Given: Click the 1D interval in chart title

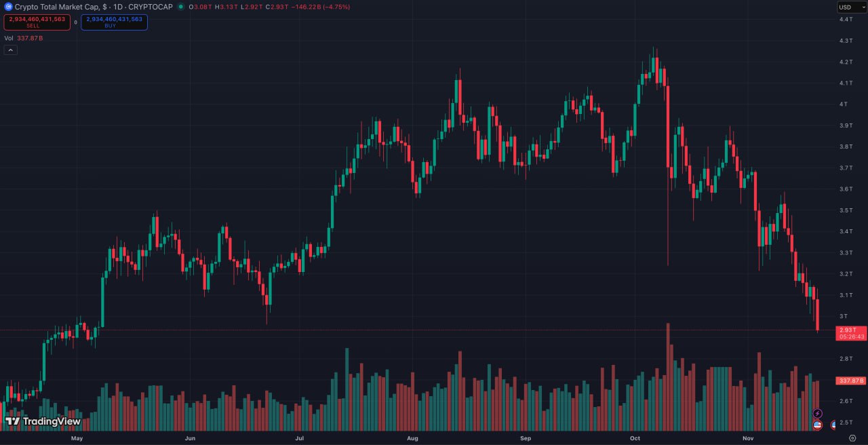Looking at the screenshot, I should click(x=117, y=6).
